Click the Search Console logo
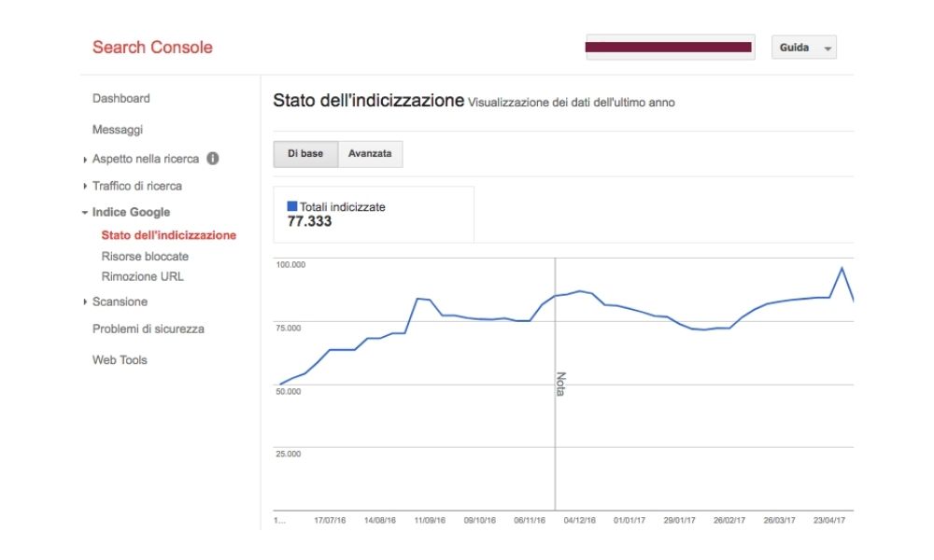The image size is (934, 560). point(152,47)
